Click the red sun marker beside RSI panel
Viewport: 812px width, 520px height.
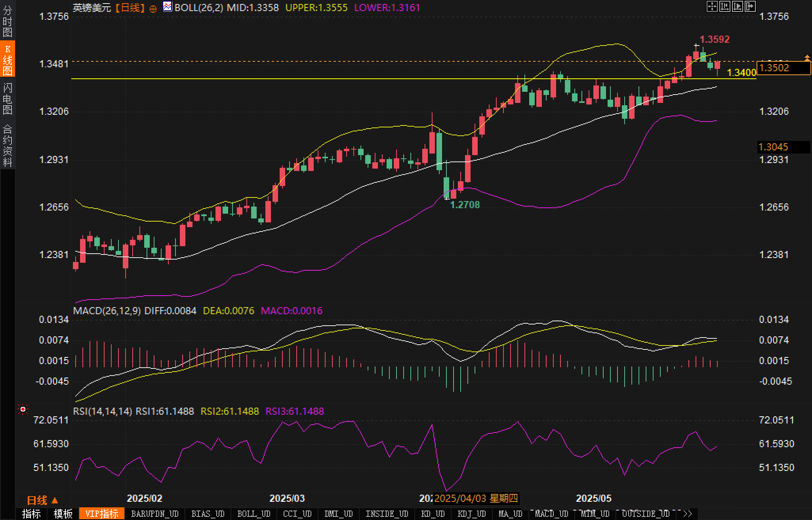[23, 409]
